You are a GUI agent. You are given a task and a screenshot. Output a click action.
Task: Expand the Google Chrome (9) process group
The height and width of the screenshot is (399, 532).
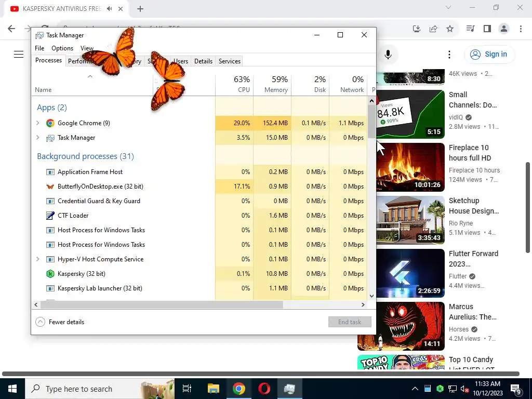(x=38, y=123)
